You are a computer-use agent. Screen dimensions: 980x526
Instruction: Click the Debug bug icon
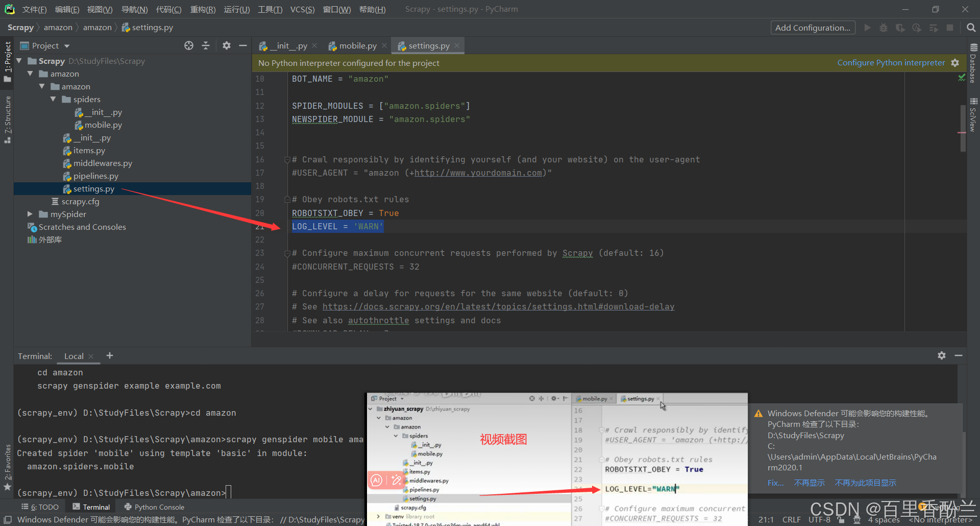884,28
